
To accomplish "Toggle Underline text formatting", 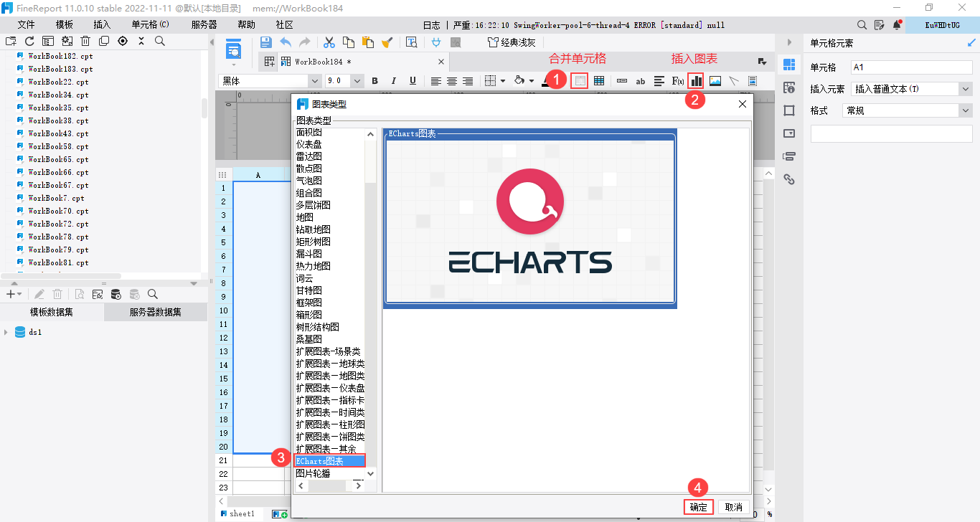I will pyautogui.click(x=413, y=81).
